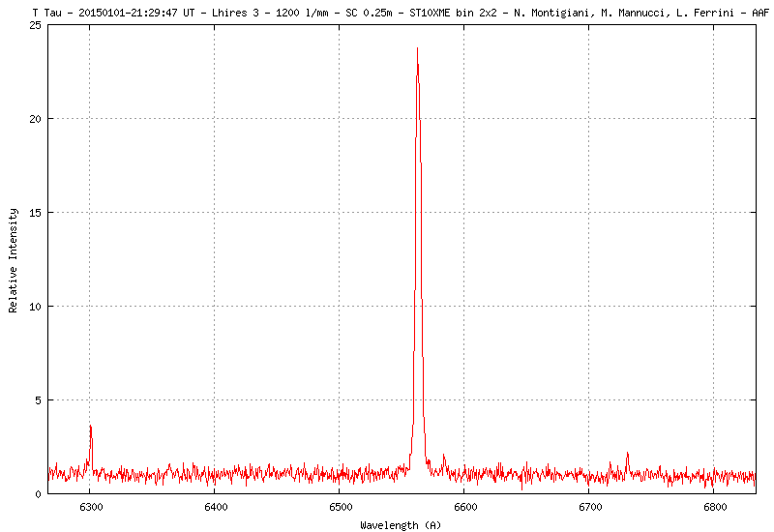Click the 6600 x-axis tick label
The height and width of the screenshot is (532, 774).
[465, 507]
